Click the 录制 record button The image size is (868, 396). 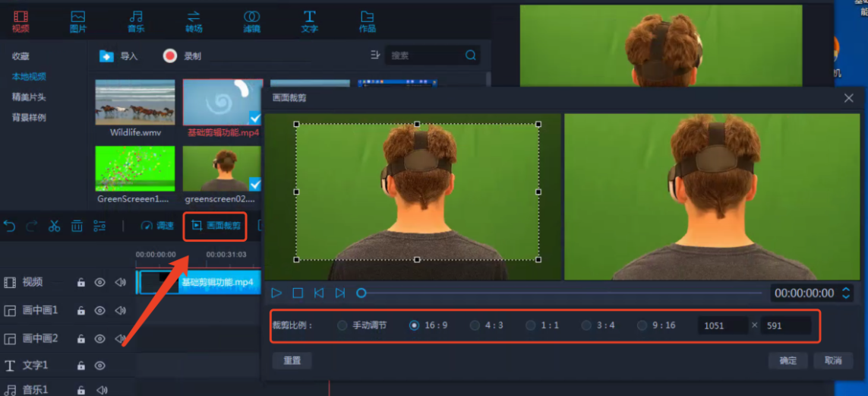(182, 56)
